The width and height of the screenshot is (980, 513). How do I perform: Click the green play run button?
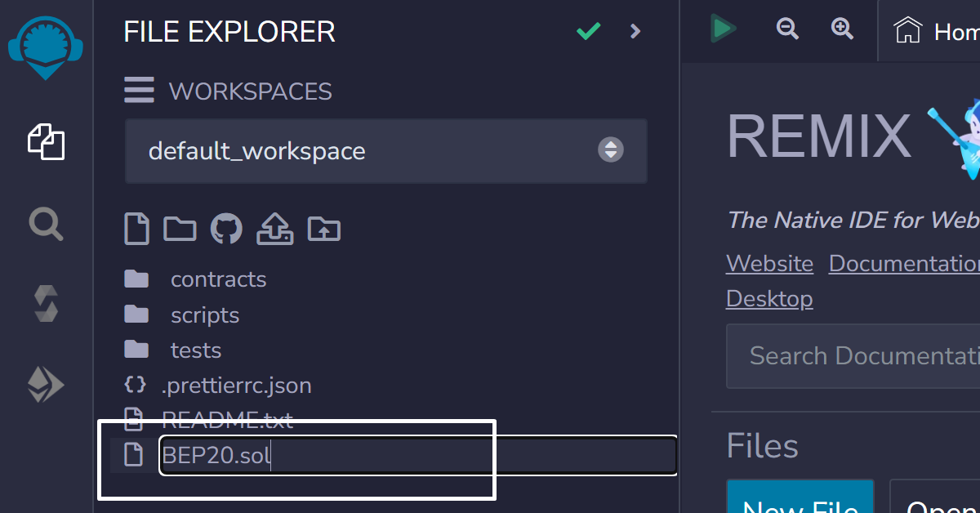pyautogui.click(x=723, y=29)
